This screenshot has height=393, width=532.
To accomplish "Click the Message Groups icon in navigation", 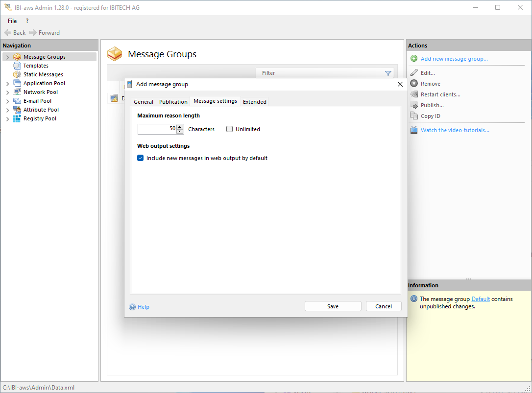I will (17, 57).
